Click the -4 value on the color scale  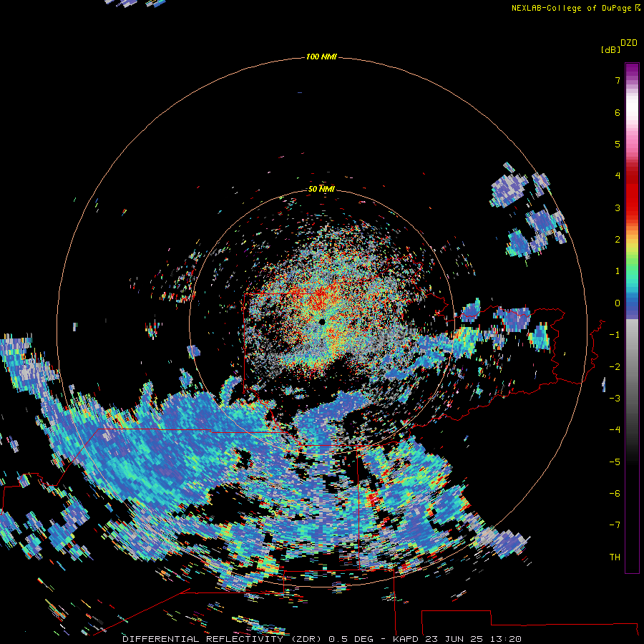615,430
